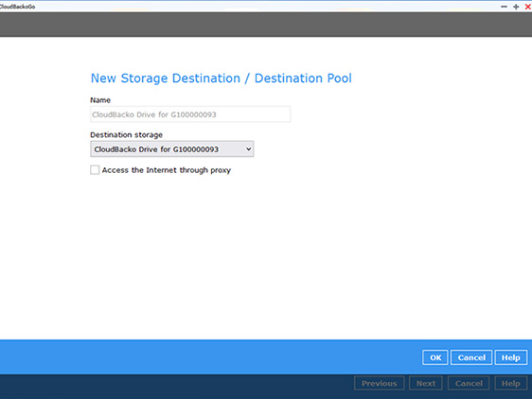The width and height of the screenshot is (532, 399).
Task: Click the Previous button
Action: (x=380, y=384)
